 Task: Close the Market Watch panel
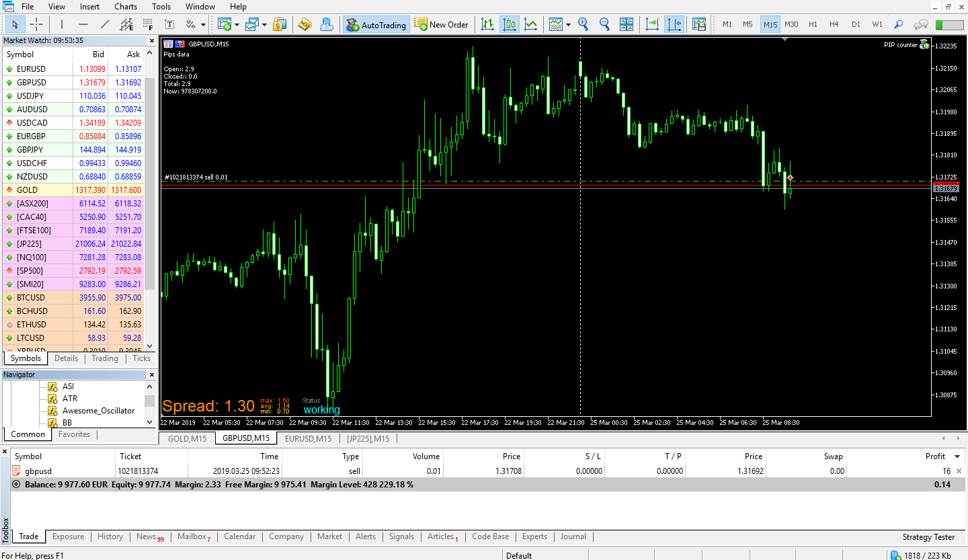click(151, 40)
